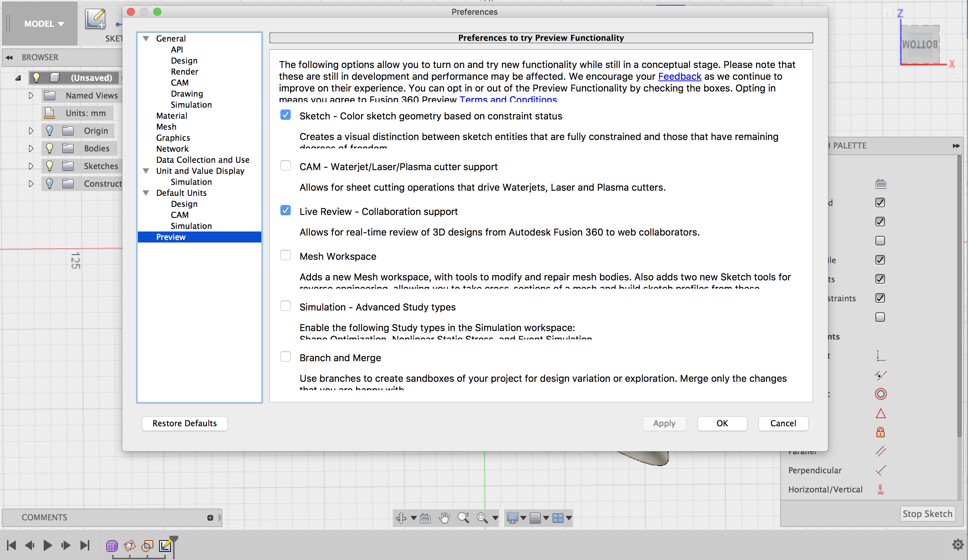
Task: Expand the Sketches folder in Browser
Action: point(31,166)
